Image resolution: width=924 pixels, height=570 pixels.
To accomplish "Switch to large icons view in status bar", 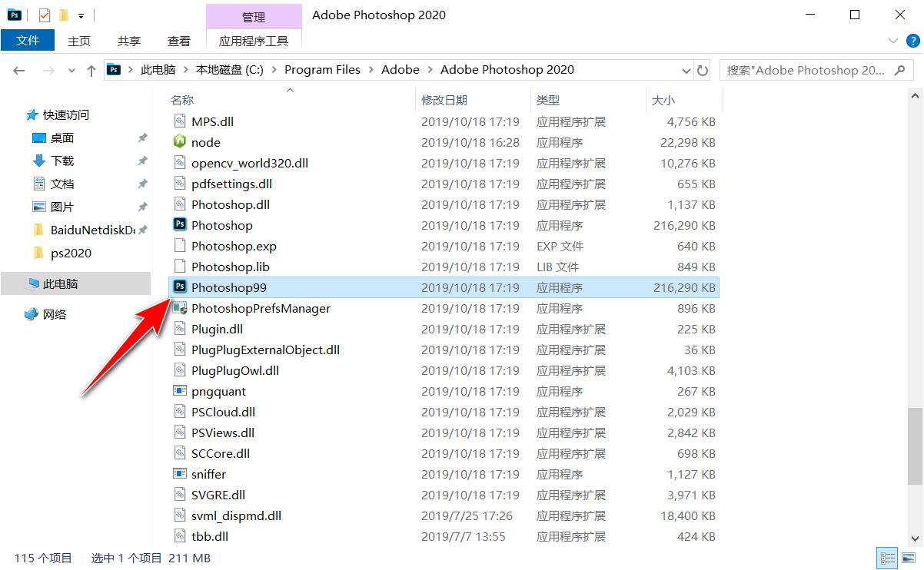I will [908, 558].
